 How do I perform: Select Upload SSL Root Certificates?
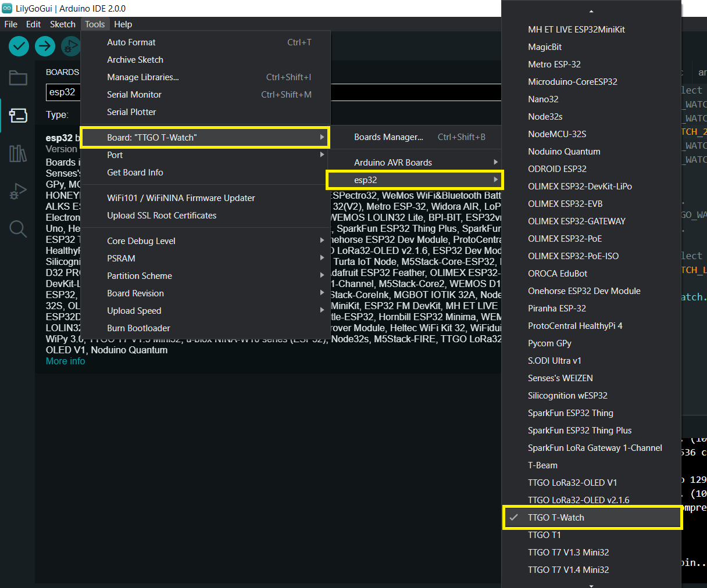[205, 215]
